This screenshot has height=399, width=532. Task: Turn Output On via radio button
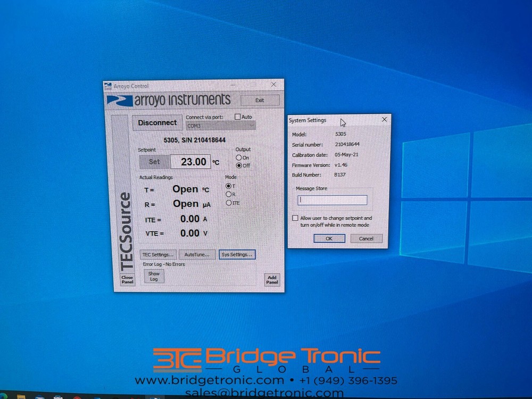coord(239,157)
